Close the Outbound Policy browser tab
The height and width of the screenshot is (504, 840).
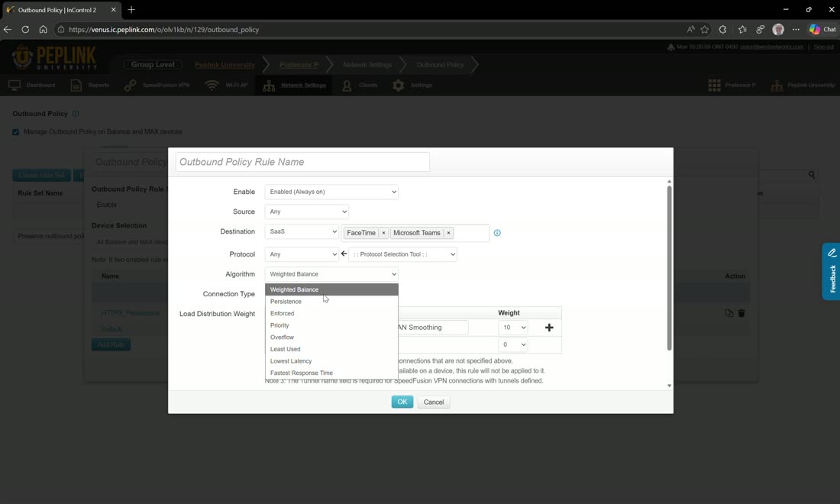[113, 10]
